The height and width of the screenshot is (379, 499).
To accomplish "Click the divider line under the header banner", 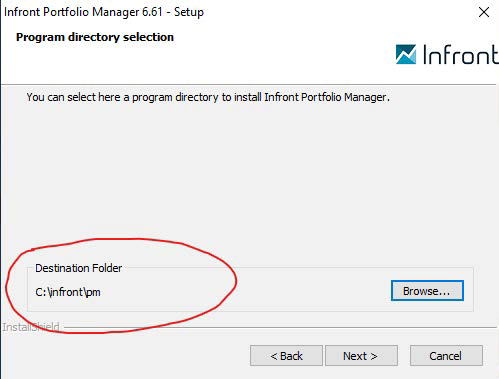I will (x=249, y=85).
